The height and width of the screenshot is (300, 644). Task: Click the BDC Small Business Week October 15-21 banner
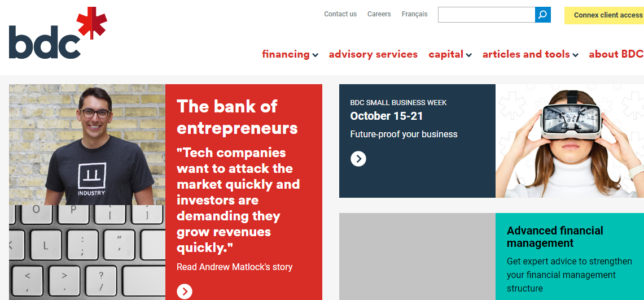pos(417,116)
